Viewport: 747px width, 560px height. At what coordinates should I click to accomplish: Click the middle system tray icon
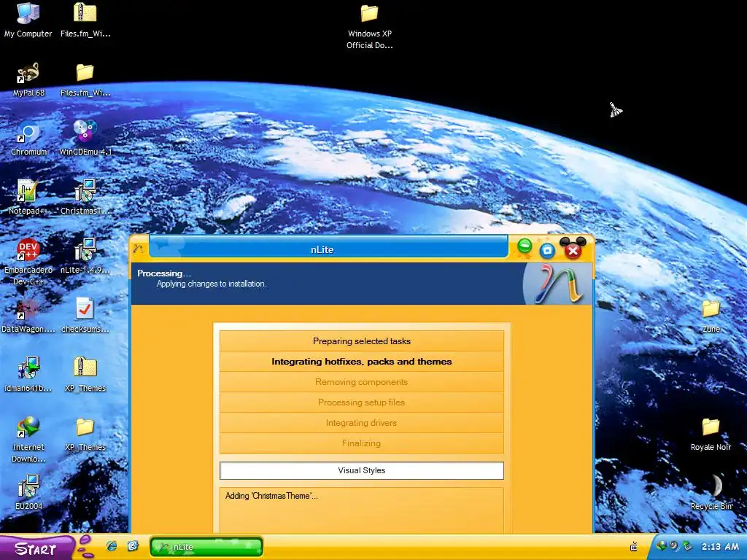(673, 546)
